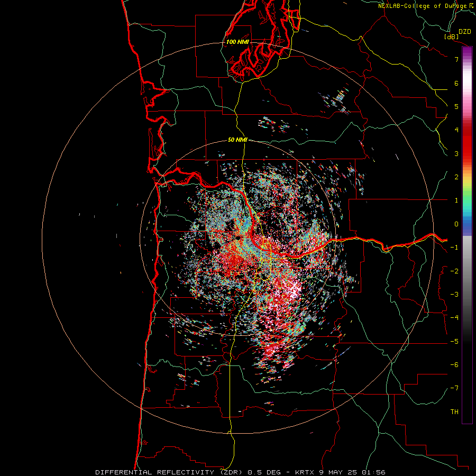Click the 5 value on color scale
This screenshot has height=476, width=476.
tap(456, 106)
